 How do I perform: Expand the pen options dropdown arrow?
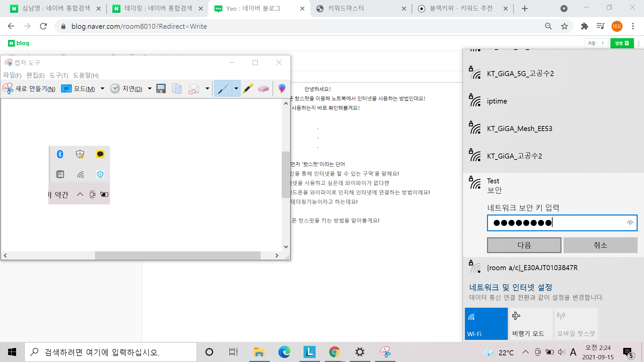coord(236,89)
